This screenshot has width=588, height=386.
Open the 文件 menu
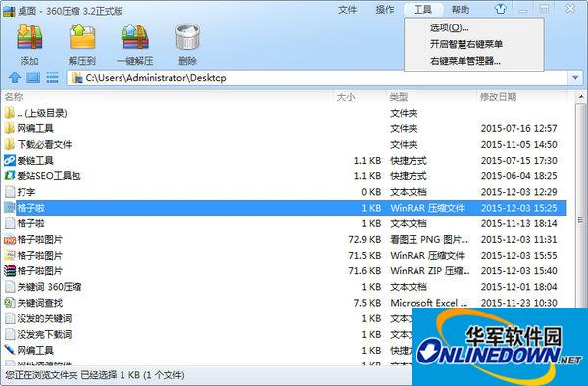347,10
